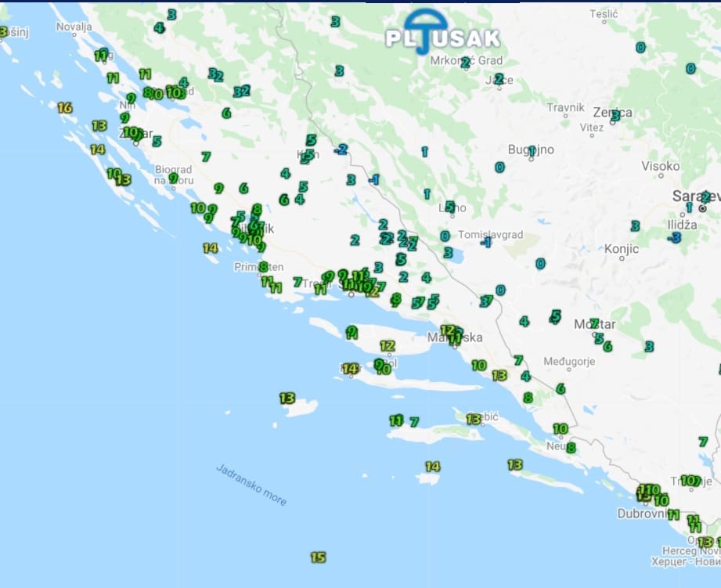Open the 0 marker east of Tomislavgrad
Screen dimensions: 721x588
pyautogui.click(x=540, y=264)
